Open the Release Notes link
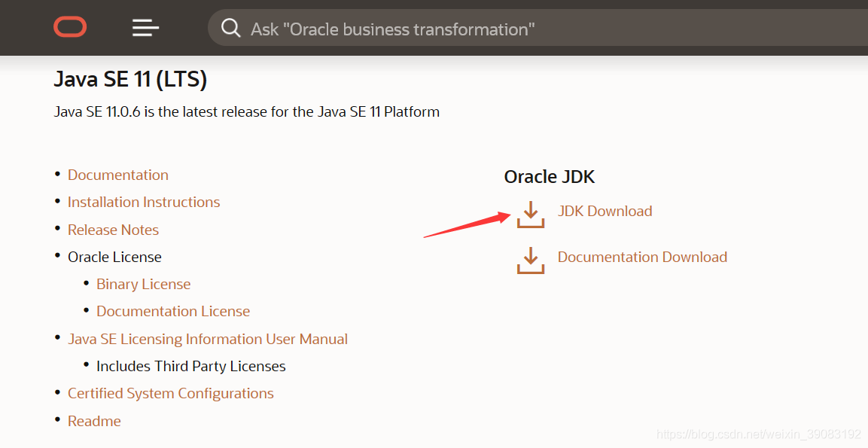868x448 pixels. [x=113, y=230]
